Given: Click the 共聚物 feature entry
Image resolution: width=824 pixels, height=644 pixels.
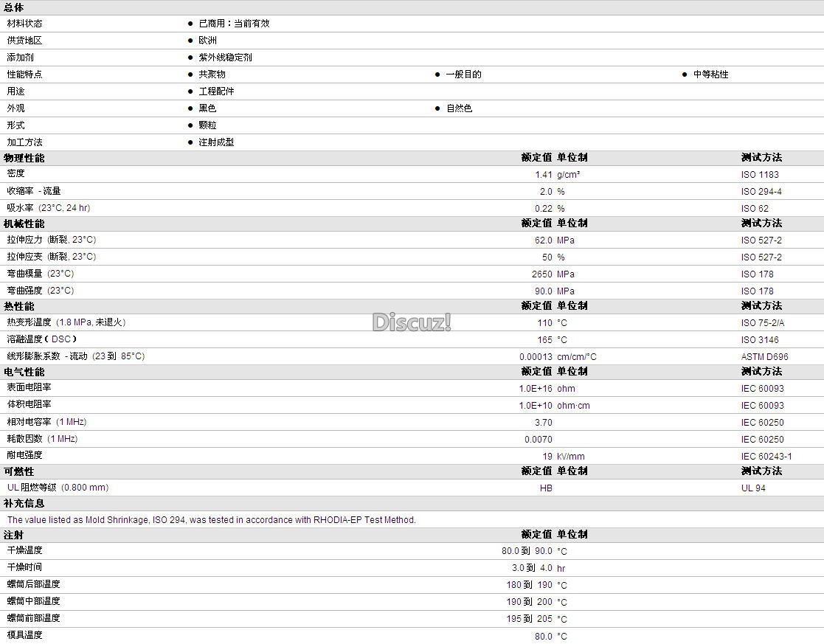Looking at the screenshot, I should point(212,75).
